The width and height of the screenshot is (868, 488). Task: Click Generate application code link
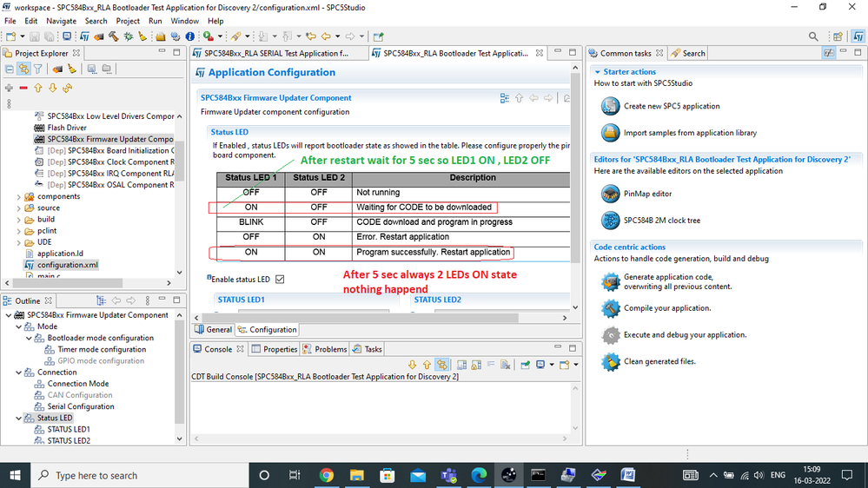coord(678,281)
